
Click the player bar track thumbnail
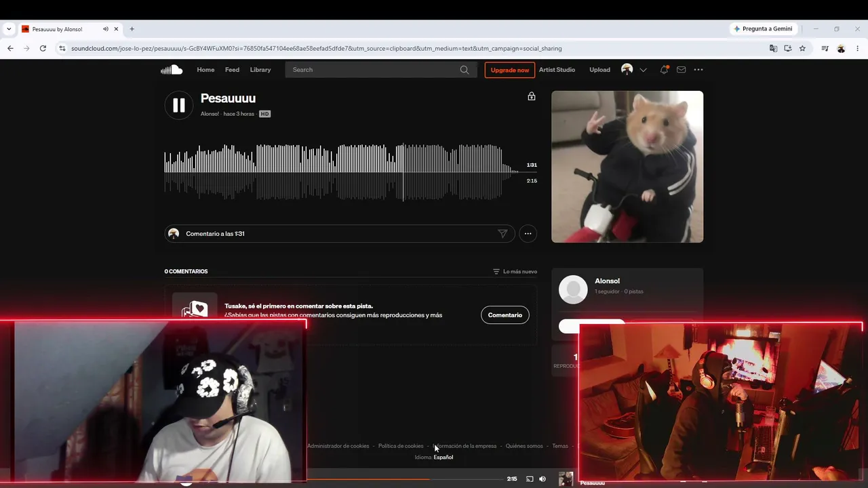click(x=566, y=479)
